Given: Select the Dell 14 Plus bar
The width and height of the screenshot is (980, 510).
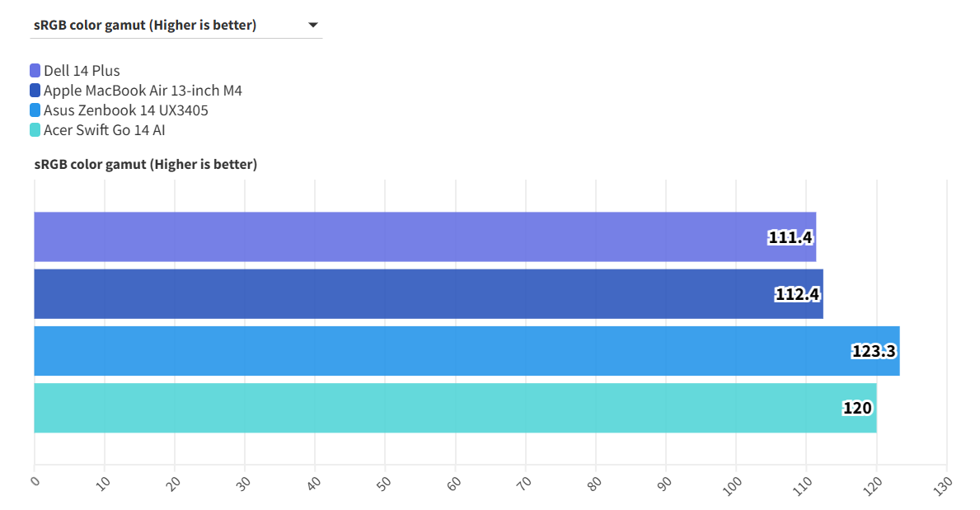Looking at the screenshot, I should (396, 237).
